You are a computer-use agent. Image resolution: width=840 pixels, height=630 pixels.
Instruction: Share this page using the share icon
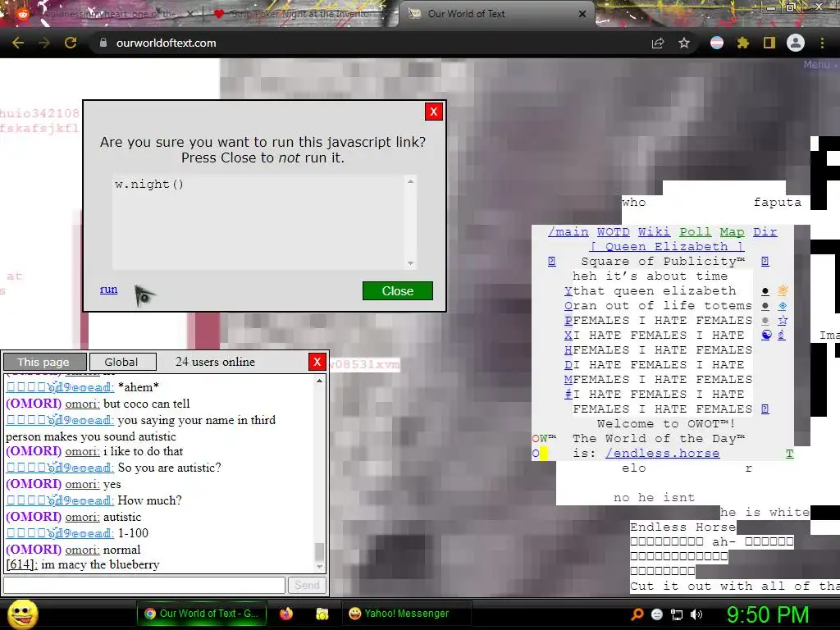click(x=658, y=43)
